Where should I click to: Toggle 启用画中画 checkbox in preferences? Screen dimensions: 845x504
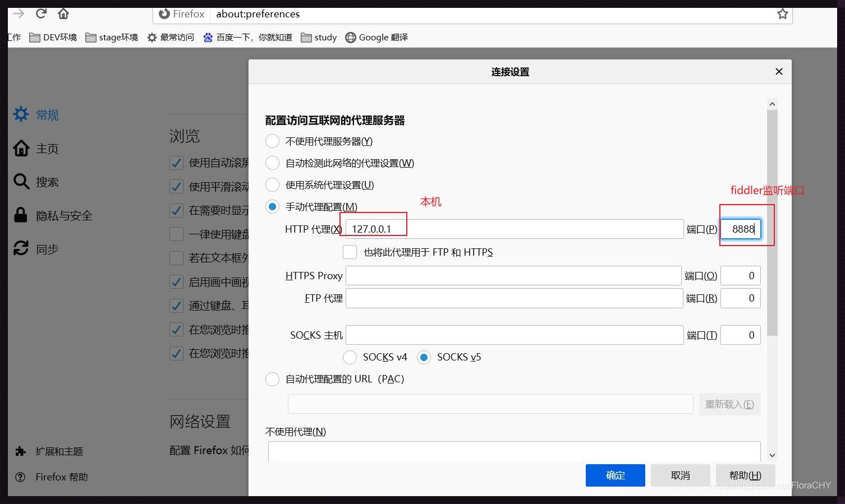176,281
